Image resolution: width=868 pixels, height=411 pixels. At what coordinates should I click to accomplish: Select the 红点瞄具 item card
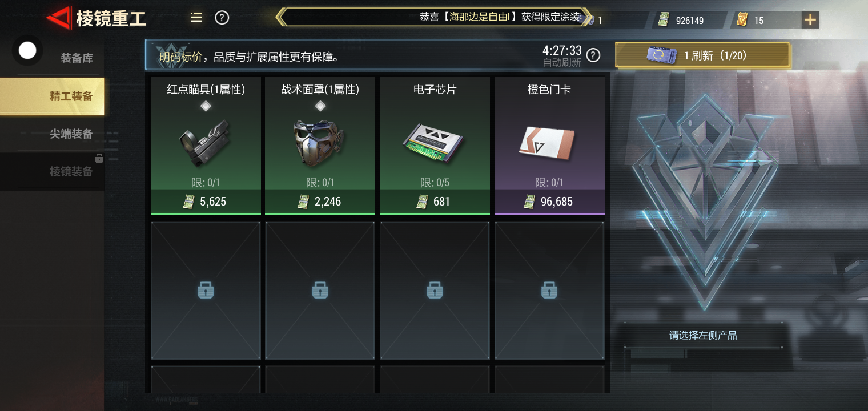click(x=206, y=146)
